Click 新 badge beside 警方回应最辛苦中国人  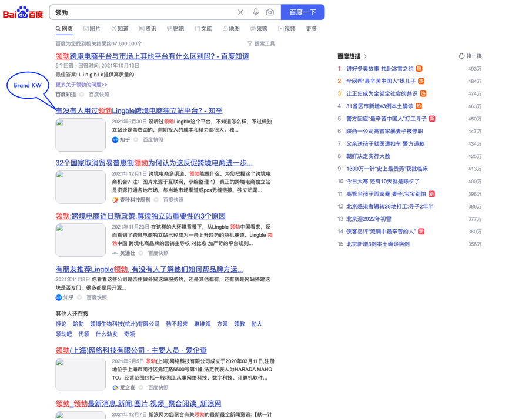pyautogui.click(x=432, y=119)
